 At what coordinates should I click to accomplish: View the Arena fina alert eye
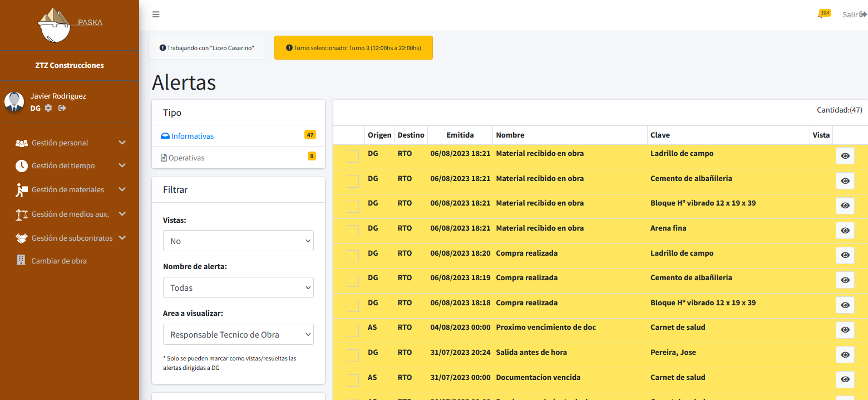pos(845,231)
